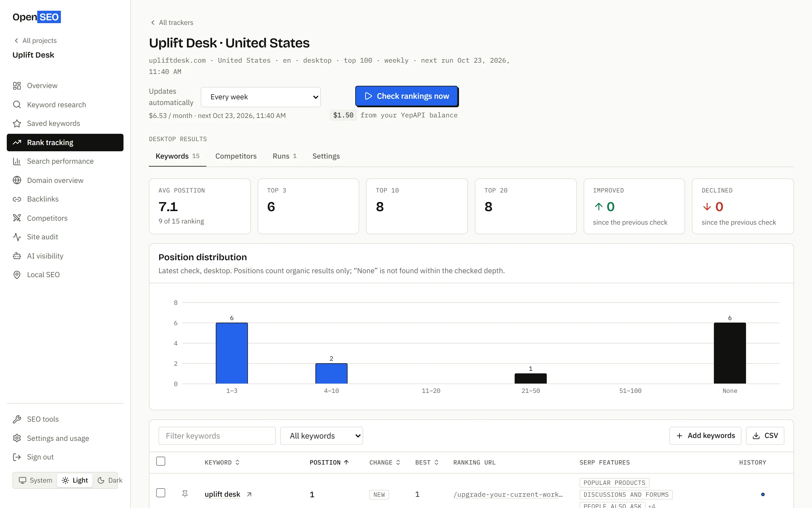Sort by the BEST column

[x=427, y=462]
